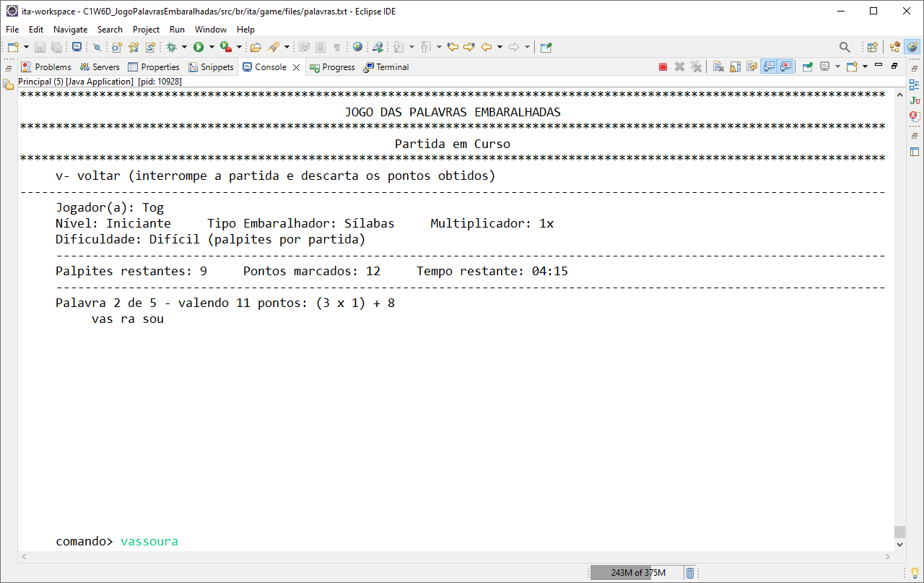Terminate the running program with red stop button
Screen dimensions: 924x583
click(663, 66)
